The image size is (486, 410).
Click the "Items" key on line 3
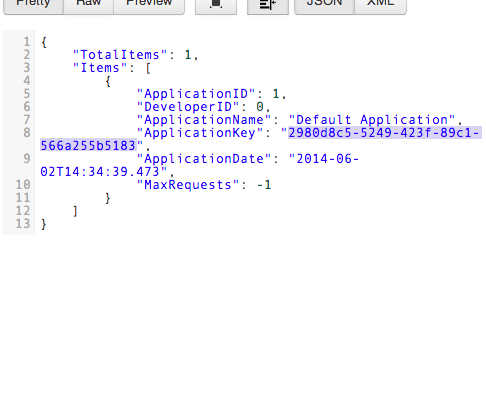coord(100,68)
